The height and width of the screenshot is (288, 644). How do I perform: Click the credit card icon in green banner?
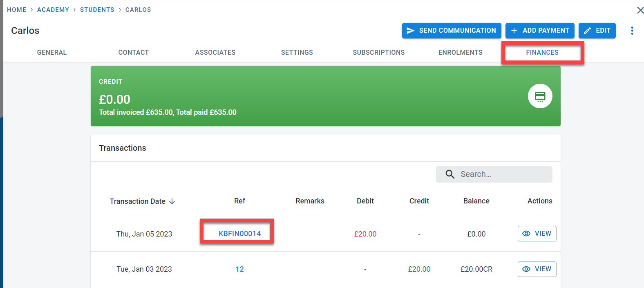pyautogui.click(x=540, y=96)
